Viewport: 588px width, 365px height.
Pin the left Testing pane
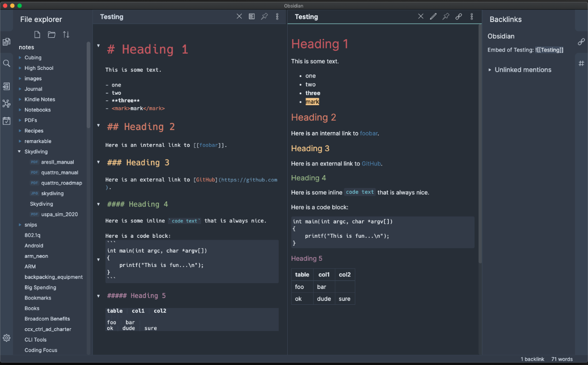[264, 16]
